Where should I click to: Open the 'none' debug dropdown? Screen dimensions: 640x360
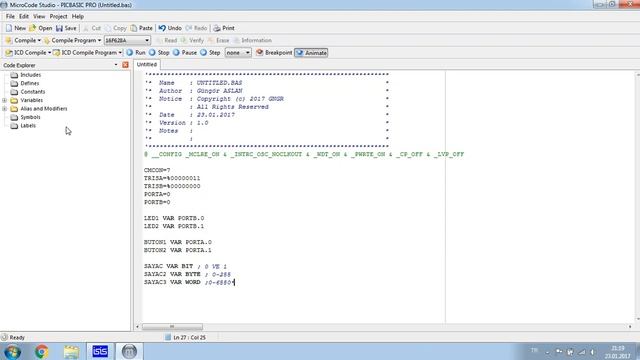coord(238,53)
